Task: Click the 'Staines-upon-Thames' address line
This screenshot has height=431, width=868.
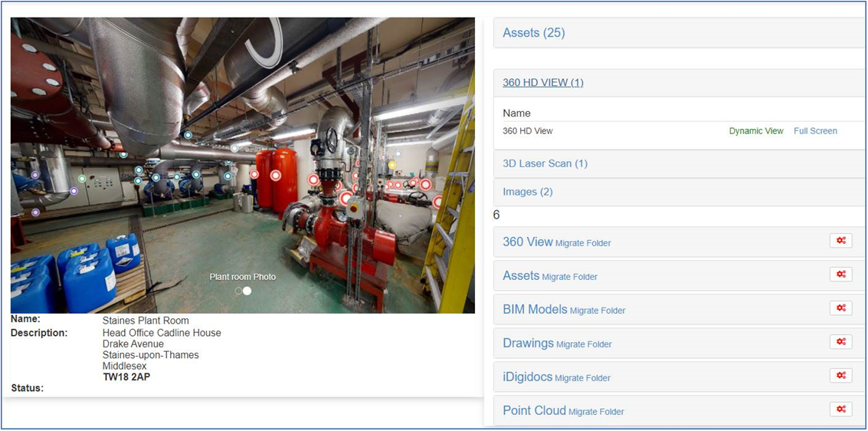Action: [151, 355]
